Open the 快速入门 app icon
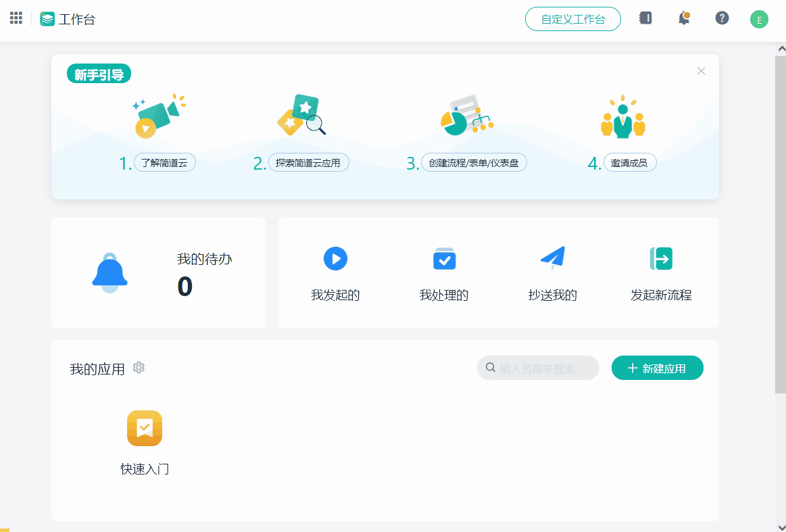The image size is (786, 532). coord(145,428)
